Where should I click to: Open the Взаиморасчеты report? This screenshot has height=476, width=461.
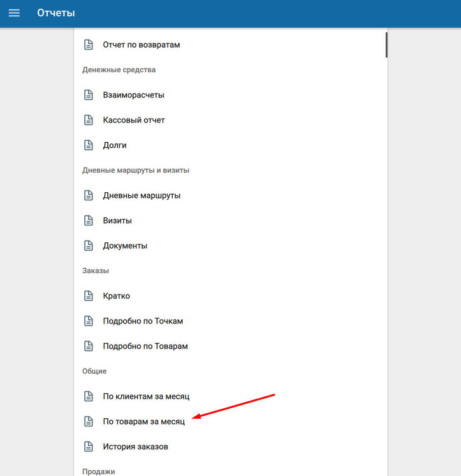click(133, 95)
